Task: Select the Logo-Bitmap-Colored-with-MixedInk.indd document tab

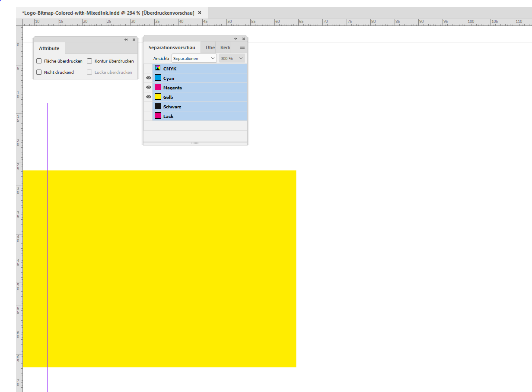Action: (x=108, y=13)
